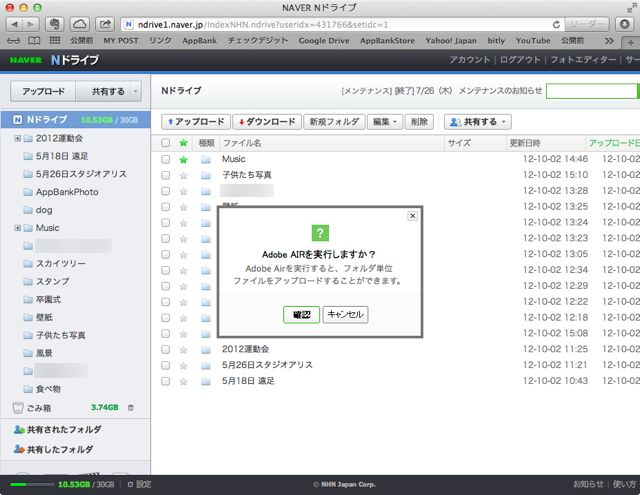Click the star column header icon
The width and height of the screenshot is (640, 495).
183,143
